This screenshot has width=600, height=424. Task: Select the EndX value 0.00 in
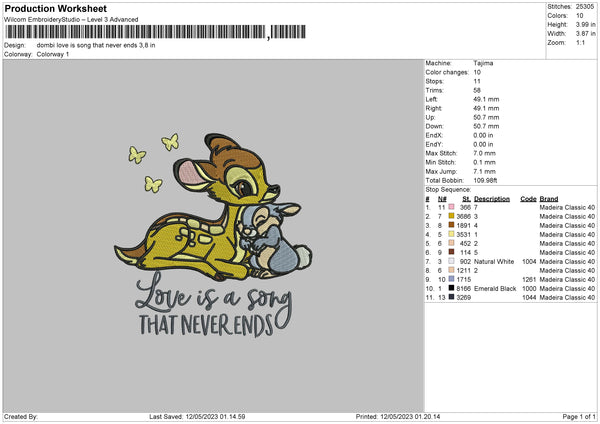tap(483, 135)
